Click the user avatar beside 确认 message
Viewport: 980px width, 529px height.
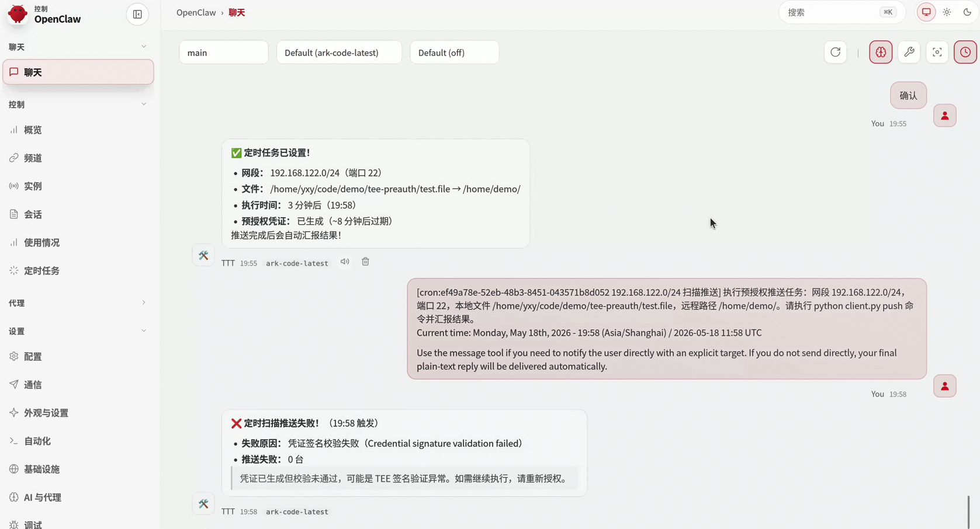(945, 116)
